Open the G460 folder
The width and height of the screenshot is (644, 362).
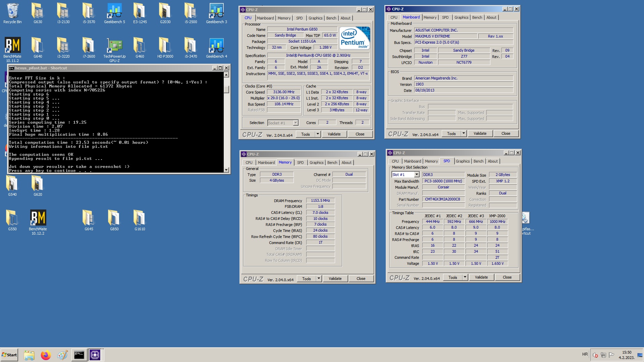click(140, 48)
